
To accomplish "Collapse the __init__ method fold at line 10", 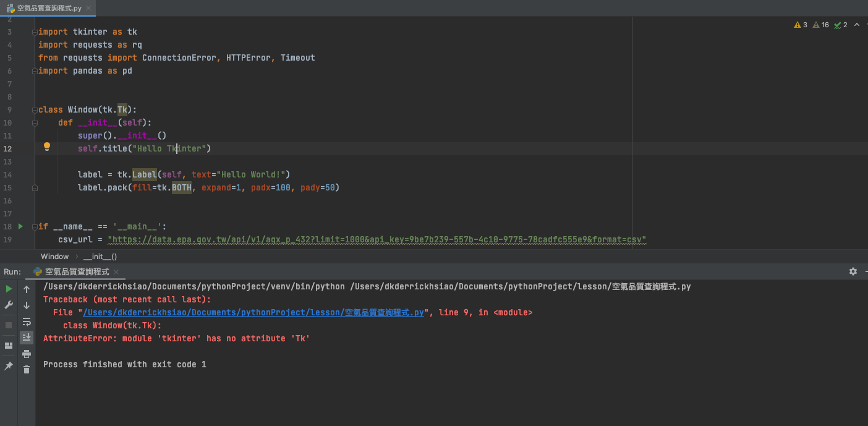I will coord(35,122).
